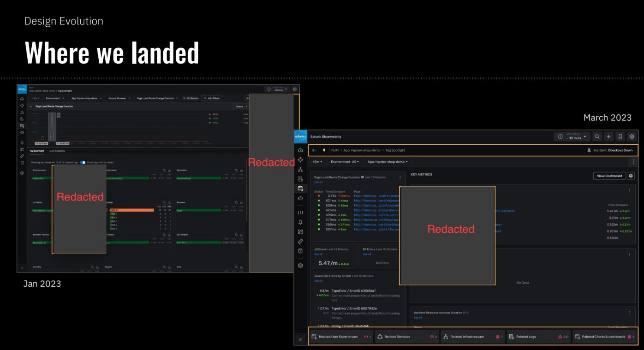
Task: Open Create dropdown in Jan 2023 screenshot
Action: (240, 107)
